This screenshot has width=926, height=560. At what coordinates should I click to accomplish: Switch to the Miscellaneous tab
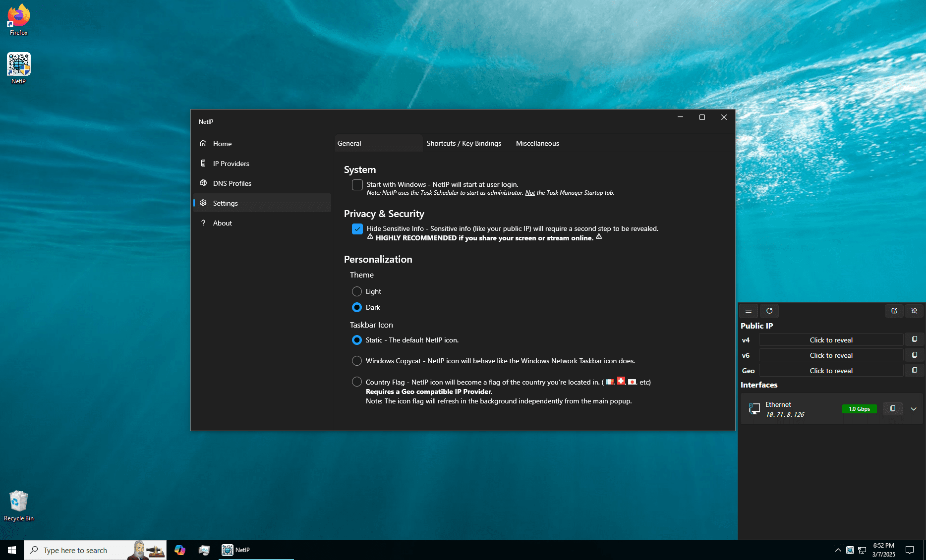[x=537, y=143]
